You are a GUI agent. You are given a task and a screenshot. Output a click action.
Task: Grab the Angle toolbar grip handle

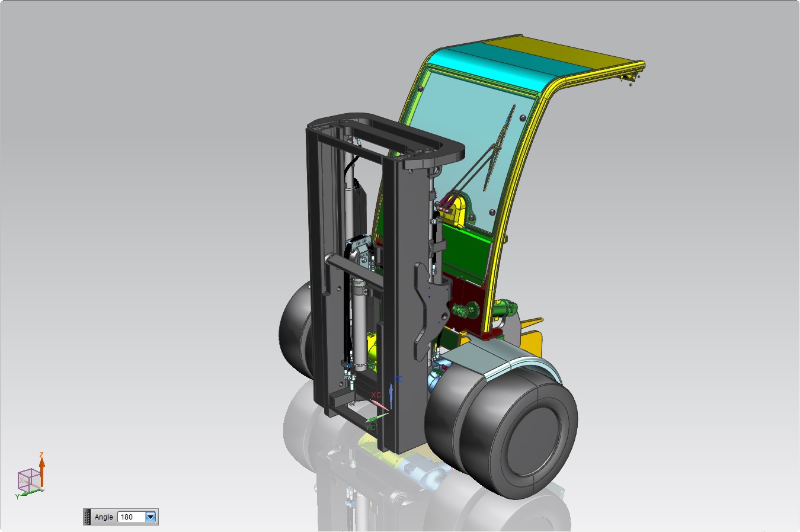(x=87, y=517)
